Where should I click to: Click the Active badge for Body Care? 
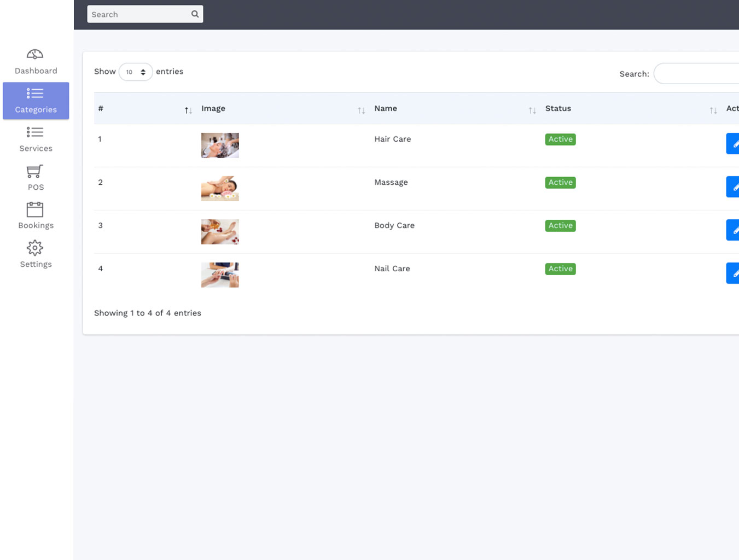pyautogui.click(x=560, y=226)
